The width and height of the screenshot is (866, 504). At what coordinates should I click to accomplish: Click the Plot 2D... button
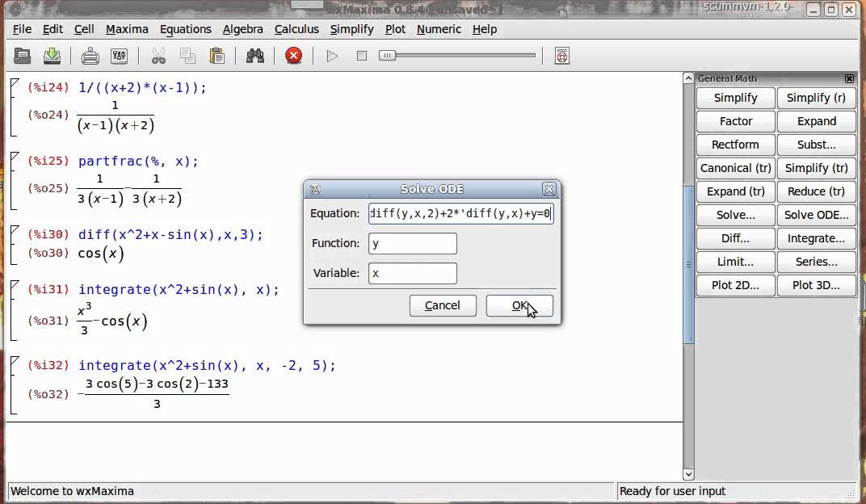(736, 285)
